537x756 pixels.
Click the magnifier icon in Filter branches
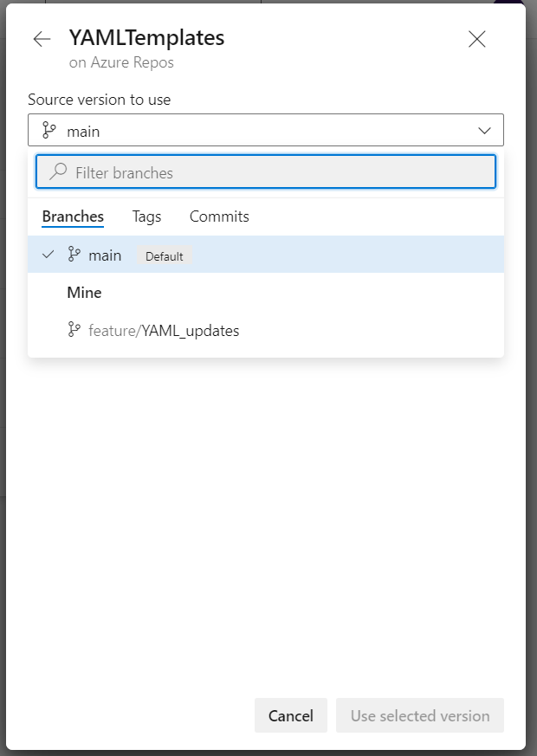[x=58, y=171]
